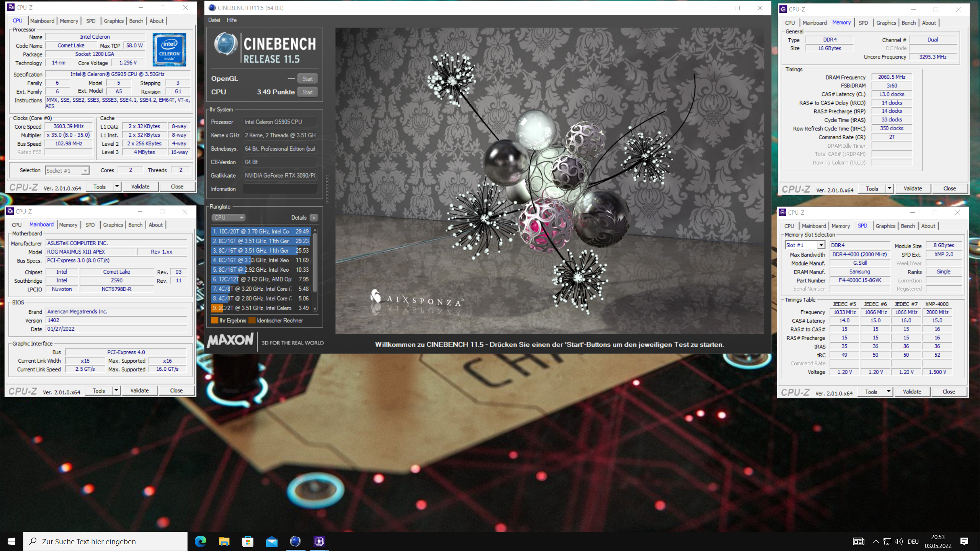Select ranking row 10C/20T @ 3.70 GHz
The image size is (980, 551).
pyautogui.click(x=261, y=231)
